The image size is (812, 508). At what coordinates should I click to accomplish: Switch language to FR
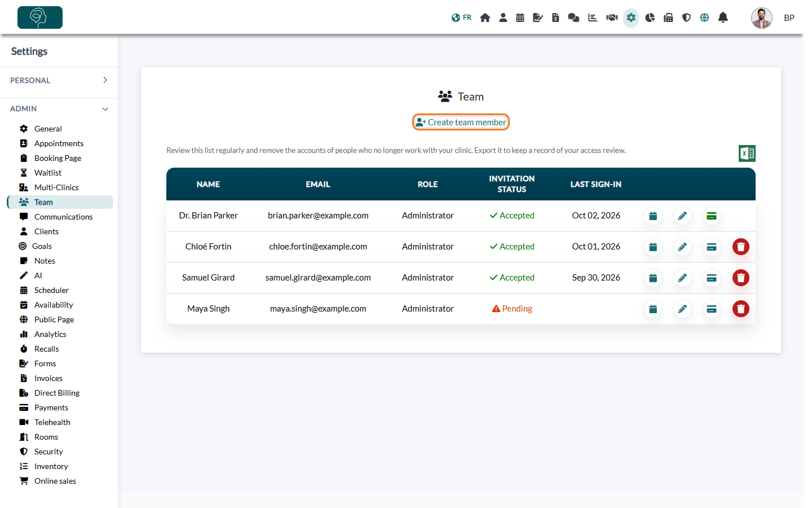[x=461, y=17]
